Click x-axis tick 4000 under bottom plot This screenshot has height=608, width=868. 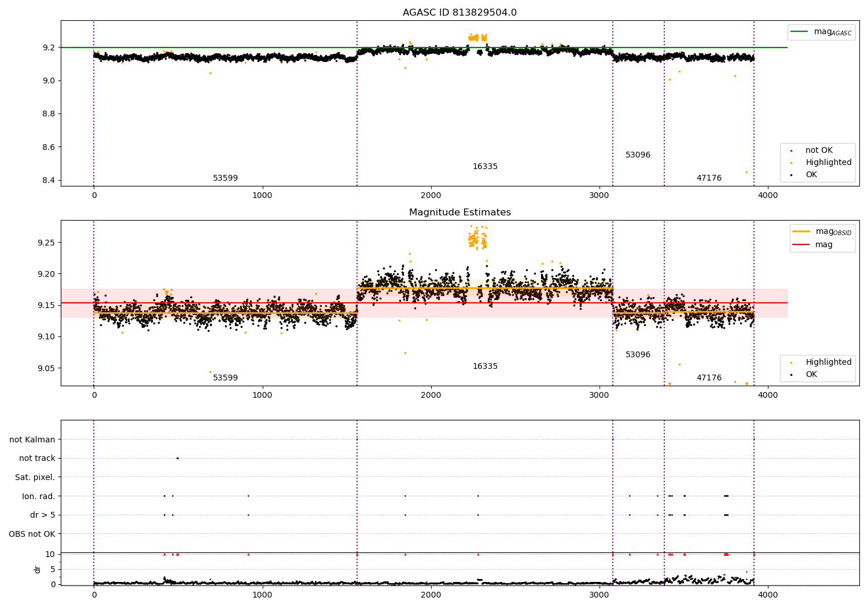(x=768, y=595)
